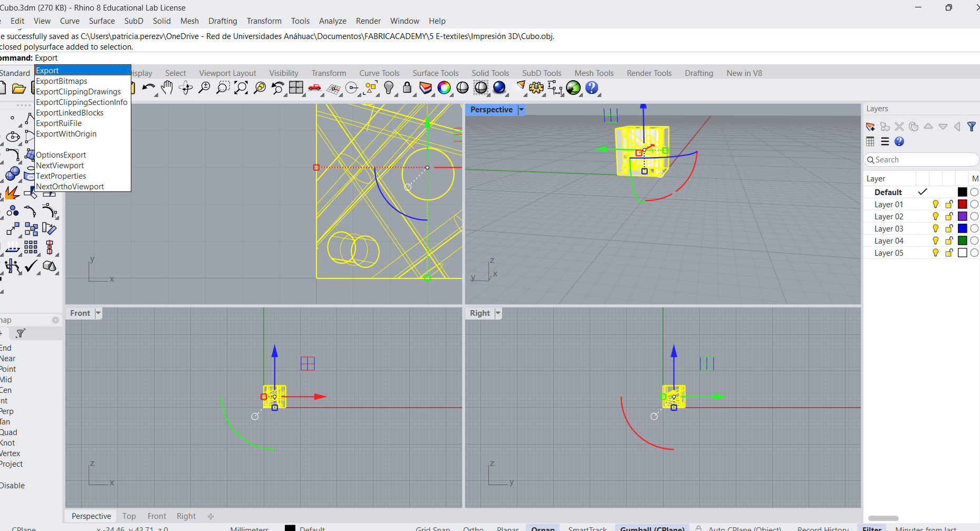Toggle the lock on Layer 03
This screenshot has height=531, width=980.
click(949, 229)
